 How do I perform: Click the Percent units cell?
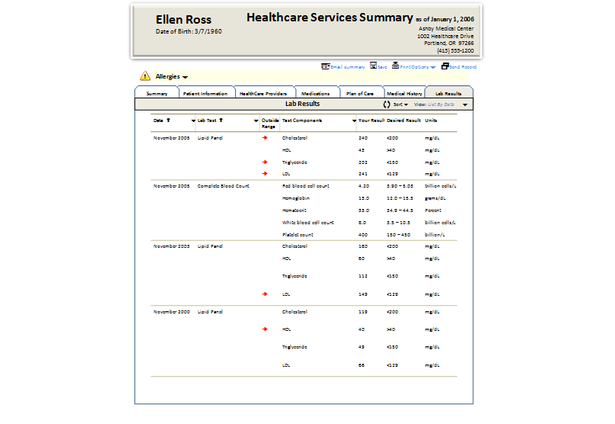pos(433,210)
